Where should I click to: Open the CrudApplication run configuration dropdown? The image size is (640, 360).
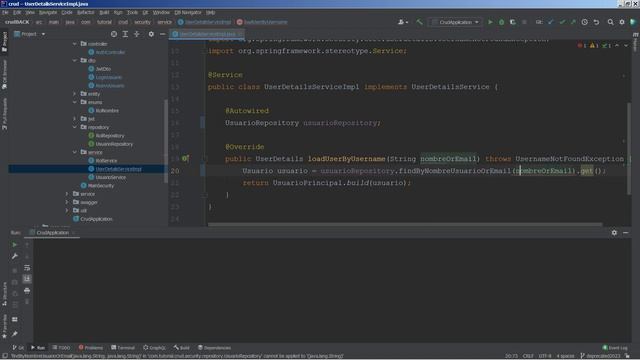[x=456, y=22]
